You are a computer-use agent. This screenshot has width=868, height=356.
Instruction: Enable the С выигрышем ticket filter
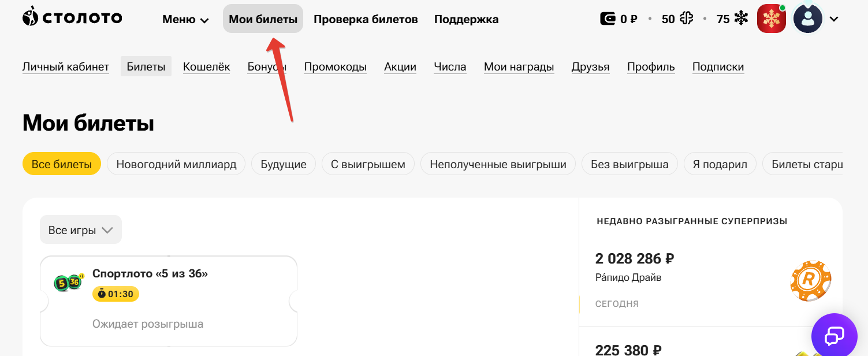(368, 164)
